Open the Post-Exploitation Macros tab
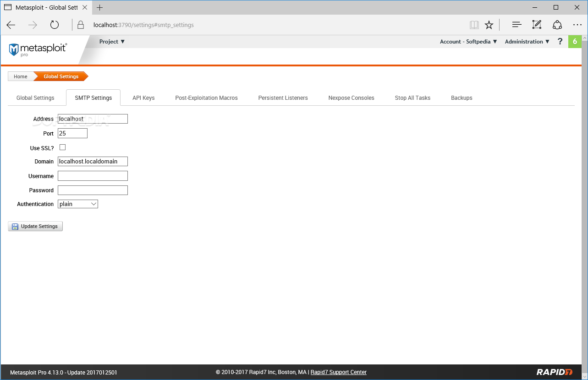The width and height of the screenshot is (588, 380). point(206,98)
